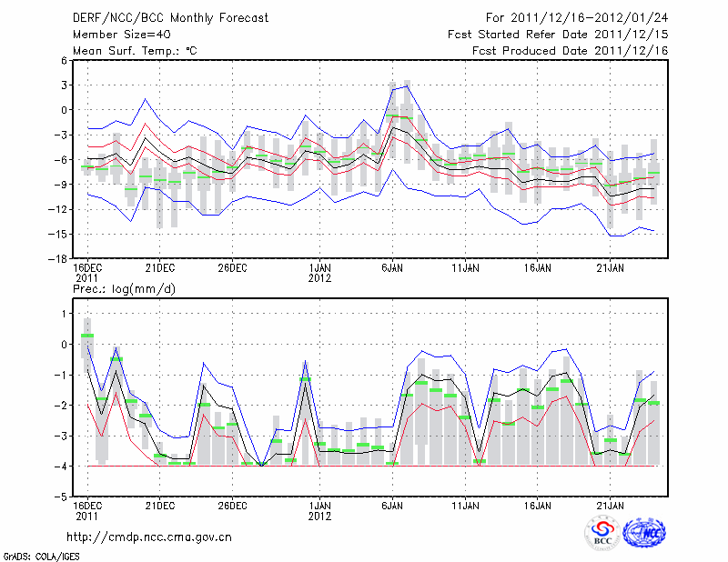Click the GrADS: COLA/IGES credit text
Image resolution: width=728 pixels, height=562 pixels.
click(x=40, y=555)
